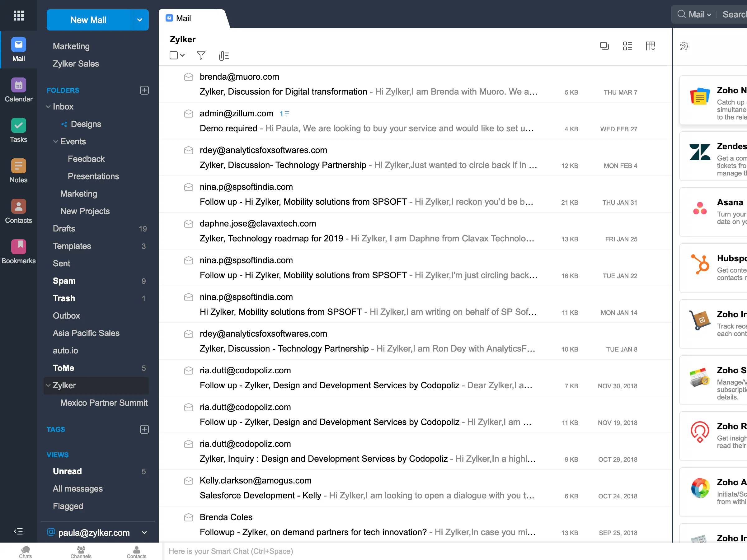The height and width of the screenshot is (560, 747).
Task: Open Salesforce Development - Kelly email
Action: pyautogui.click(x=416, y=488)
